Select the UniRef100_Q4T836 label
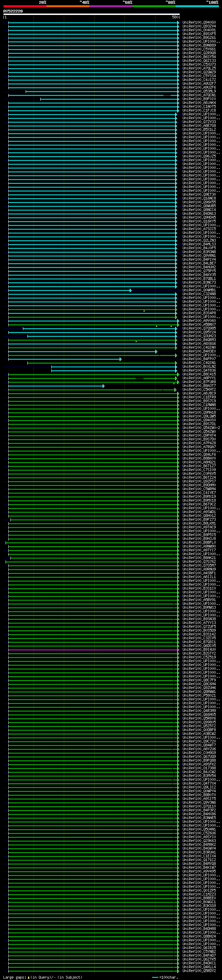Screen dimensions: 222x980 199,371
